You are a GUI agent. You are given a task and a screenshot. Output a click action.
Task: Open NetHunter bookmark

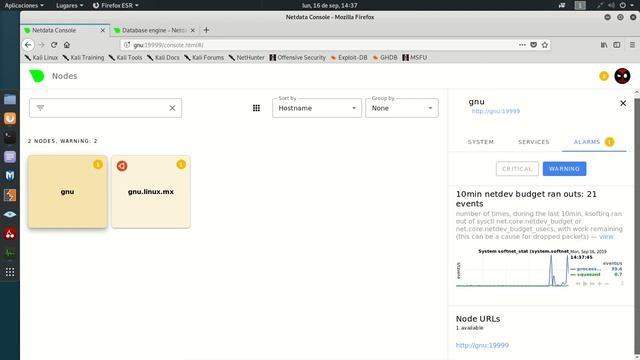[247, 58]
